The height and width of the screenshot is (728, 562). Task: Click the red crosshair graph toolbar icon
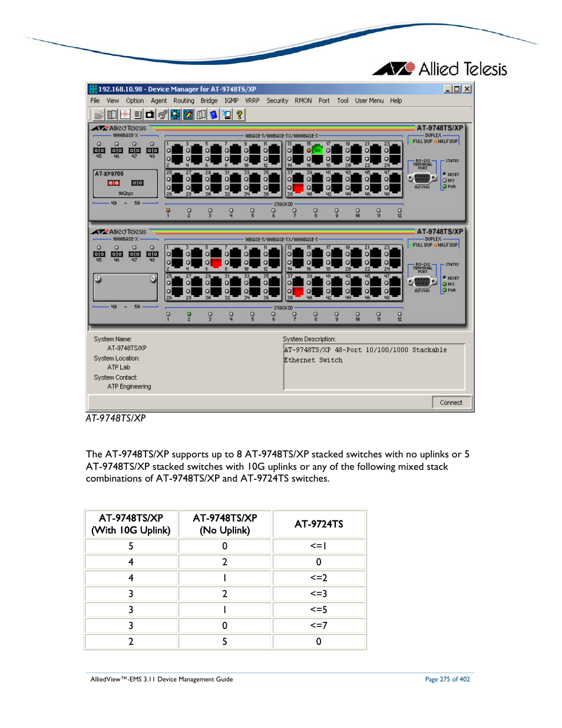click(x=125, y=114)
